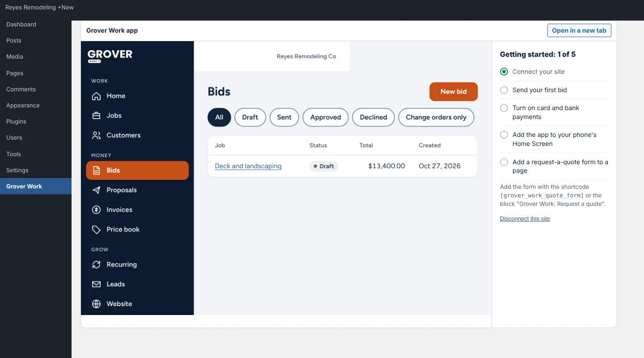The width and height of the screenshot is (644, 358).
Task: Select the Connect your site radio
Action: (x=504, y=72)
